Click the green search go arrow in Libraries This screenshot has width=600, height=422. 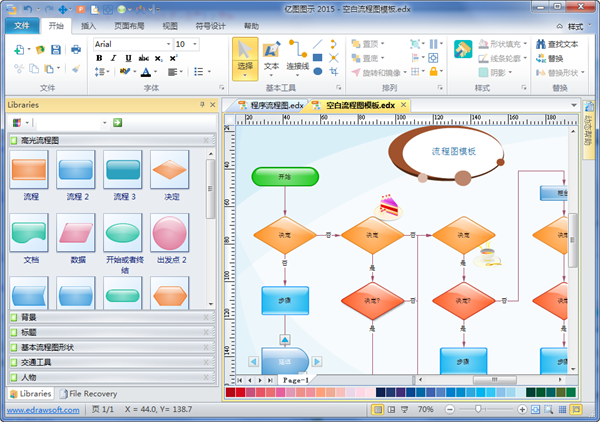click(117, 122)
